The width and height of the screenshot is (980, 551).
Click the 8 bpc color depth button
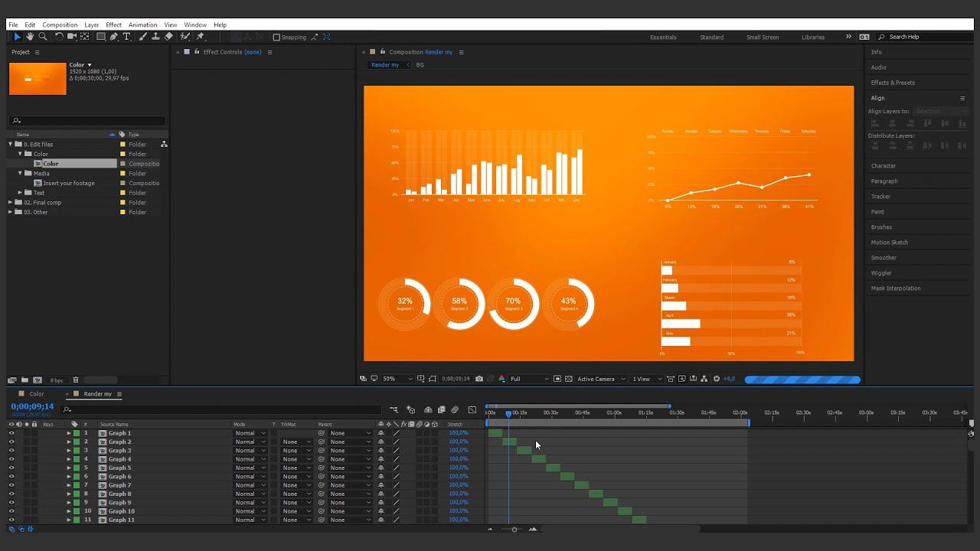click(57, 380)
